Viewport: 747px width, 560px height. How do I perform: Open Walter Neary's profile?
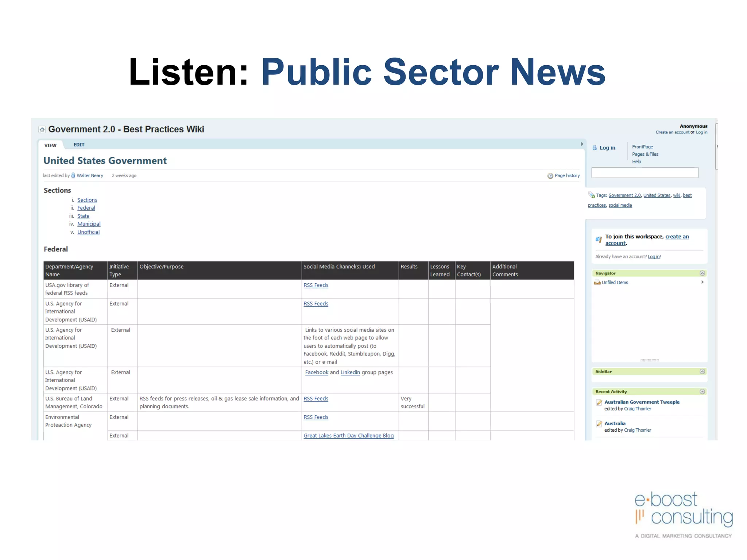90,176
